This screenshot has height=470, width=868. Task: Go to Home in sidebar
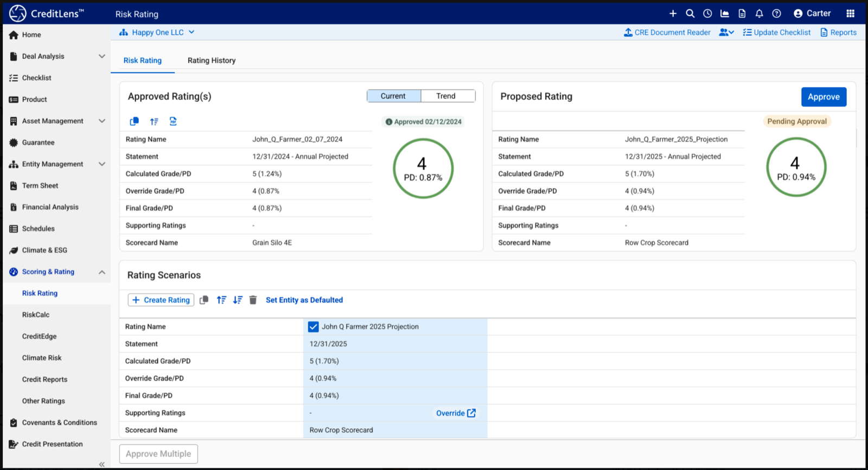[31, 35]
